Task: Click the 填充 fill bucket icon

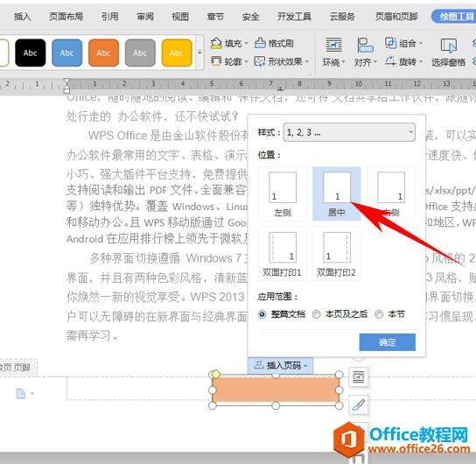Action: click(216, 43)
